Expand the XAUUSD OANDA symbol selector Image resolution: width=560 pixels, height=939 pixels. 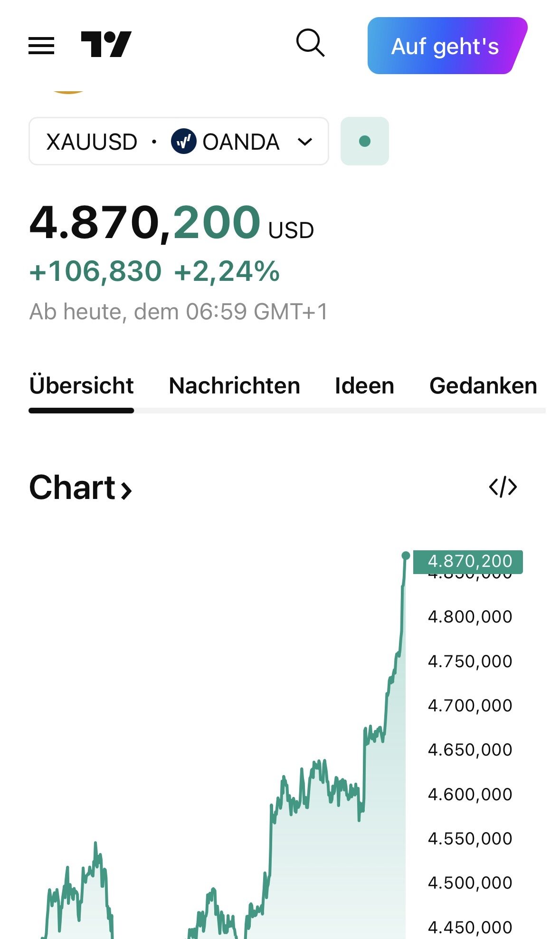(179, 142)
